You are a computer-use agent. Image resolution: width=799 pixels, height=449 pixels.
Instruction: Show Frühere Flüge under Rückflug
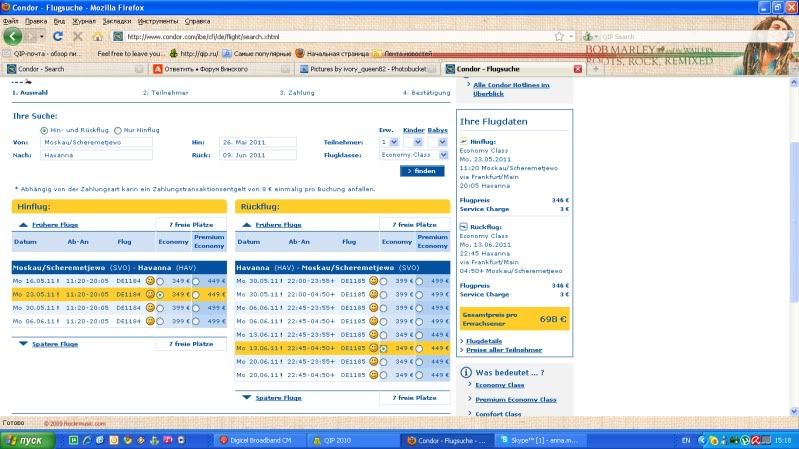[278, 225]
